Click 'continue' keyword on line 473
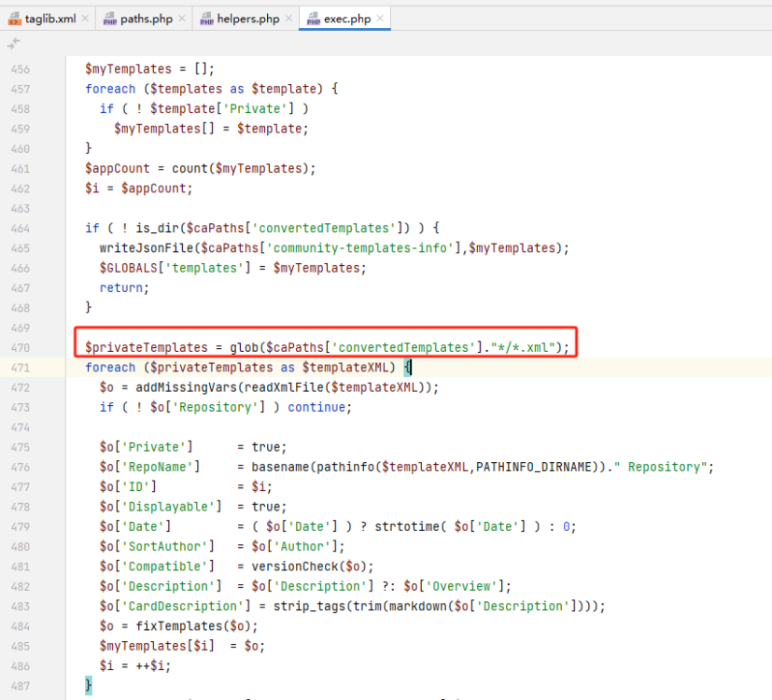 click(x=316, y=408)
